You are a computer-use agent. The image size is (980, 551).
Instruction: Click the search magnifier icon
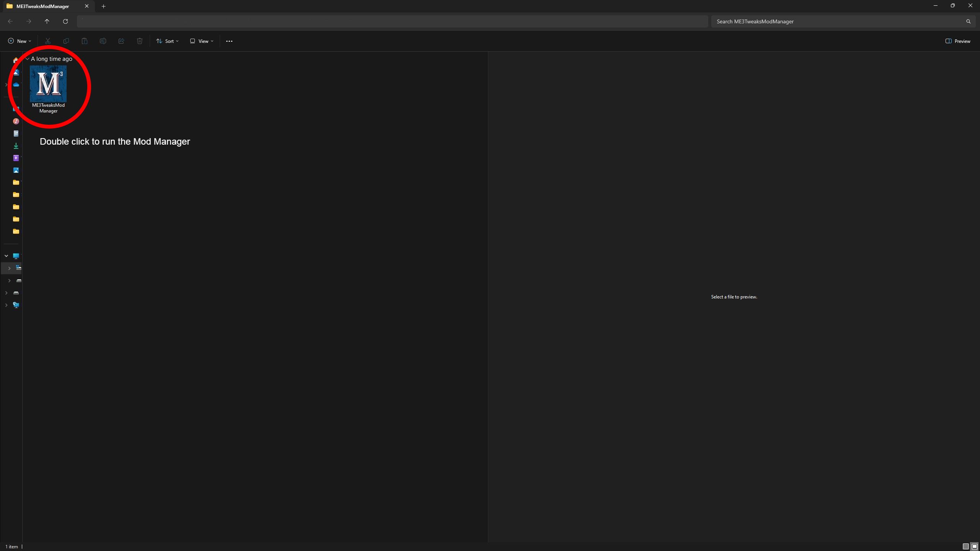point(968,21)
